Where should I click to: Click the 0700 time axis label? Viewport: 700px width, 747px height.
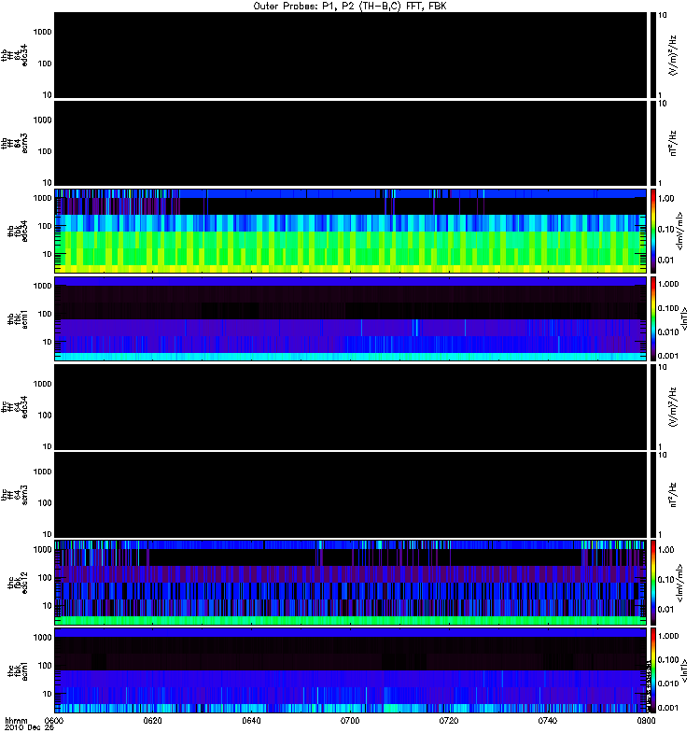(350, 721)
